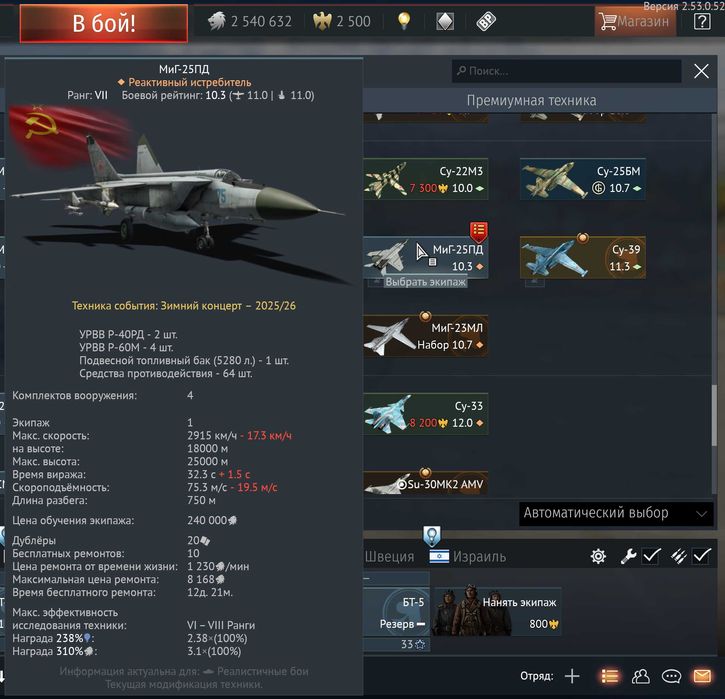Click 'Реалистичные бои' info footer text
725x699 pixels.
click(x=263, y=671)
